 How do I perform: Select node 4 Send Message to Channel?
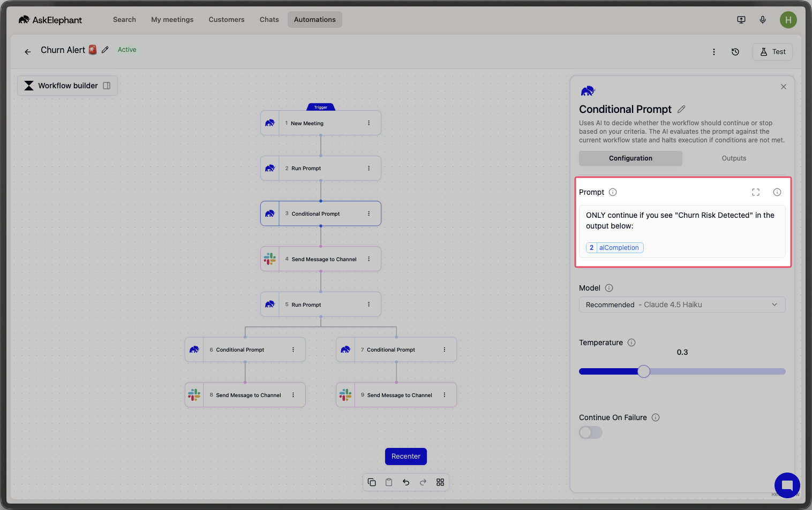pos(321,259)
